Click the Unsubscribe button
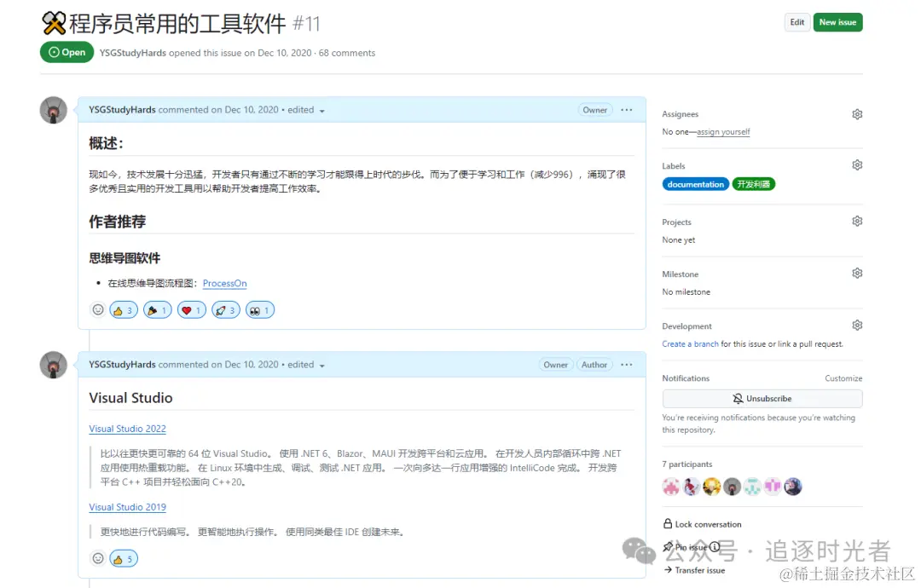This screenshot has width=921, height=588. pyautogui.click(x=762, y=399)
